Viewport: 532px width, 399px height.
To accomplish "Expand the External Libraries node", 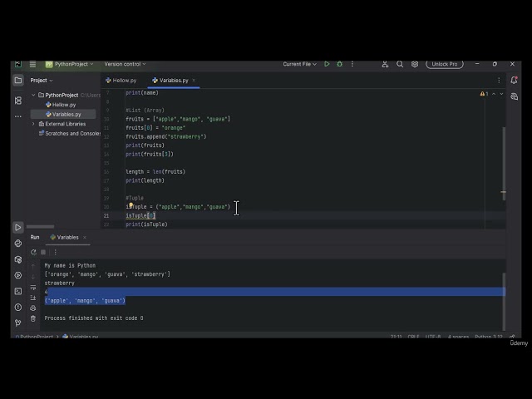I will (x=33, y=124).
